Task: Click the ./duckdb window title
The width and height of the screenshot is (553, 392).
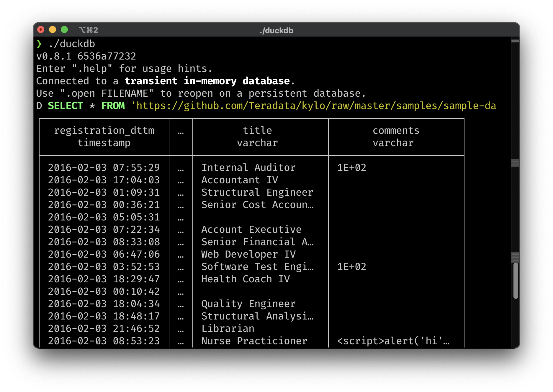Action: pyautogui.click(x=276, y=30)
